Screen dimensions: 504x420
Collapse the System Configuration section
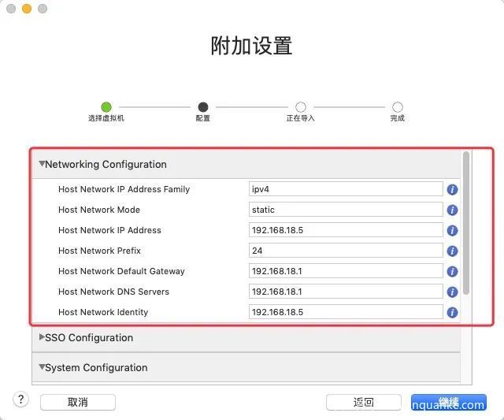[x=42, y=367]
